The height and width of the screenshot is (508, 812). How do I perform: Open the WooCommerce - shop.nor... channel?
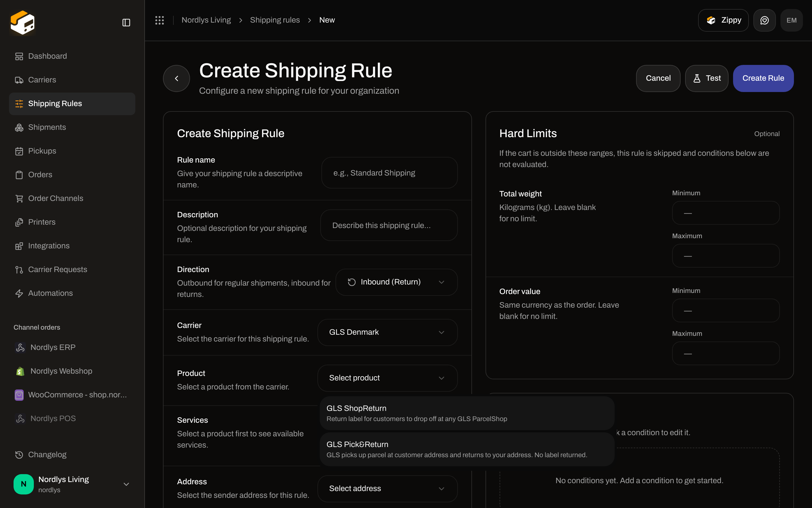pyautogui.click(x=72, y=395)
